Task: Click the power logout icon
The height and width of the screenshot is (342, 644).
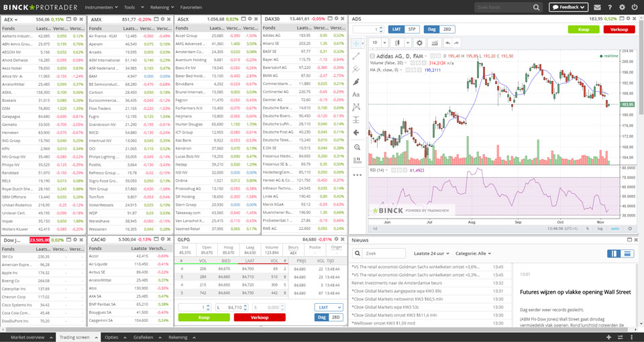Action: (x=635, y=7)
